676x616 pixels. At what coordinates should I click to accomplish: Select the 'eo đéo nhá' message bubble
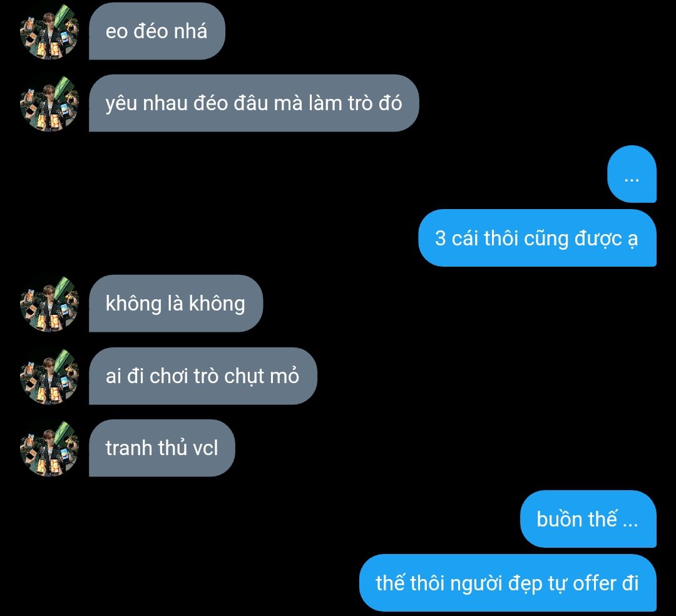[x=157, y=31]
